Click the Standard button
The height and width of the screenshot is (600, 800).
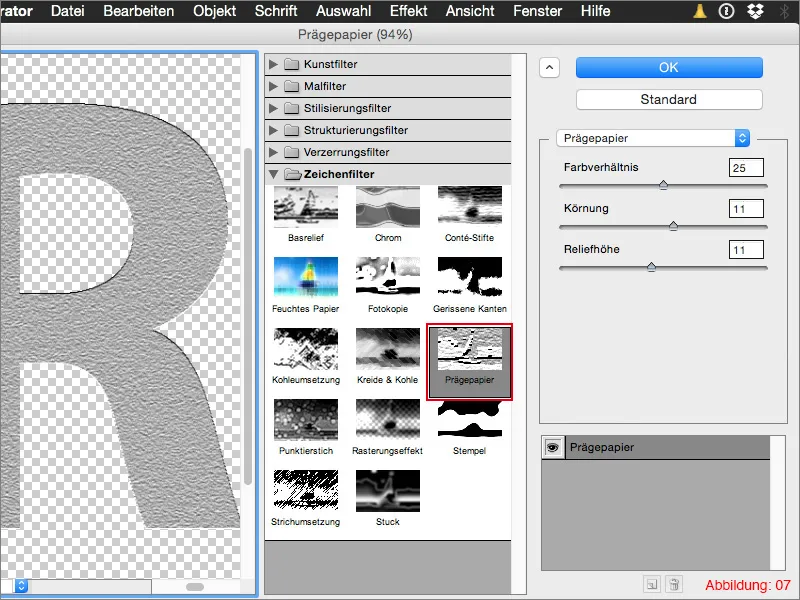point(669,99)
